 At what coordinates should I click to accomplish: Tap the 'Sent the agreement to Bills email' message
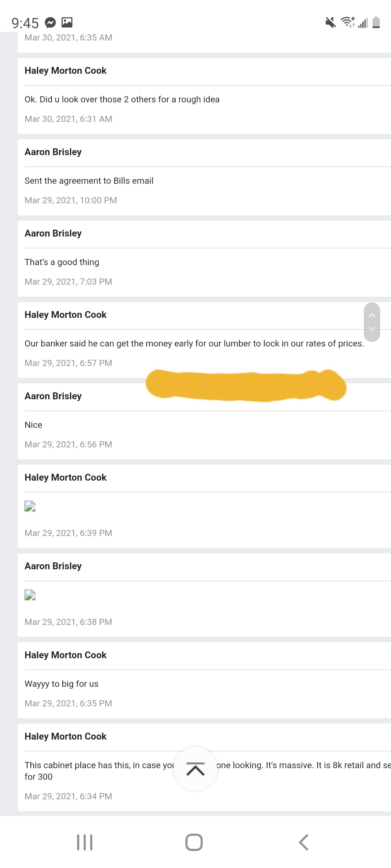89,180
